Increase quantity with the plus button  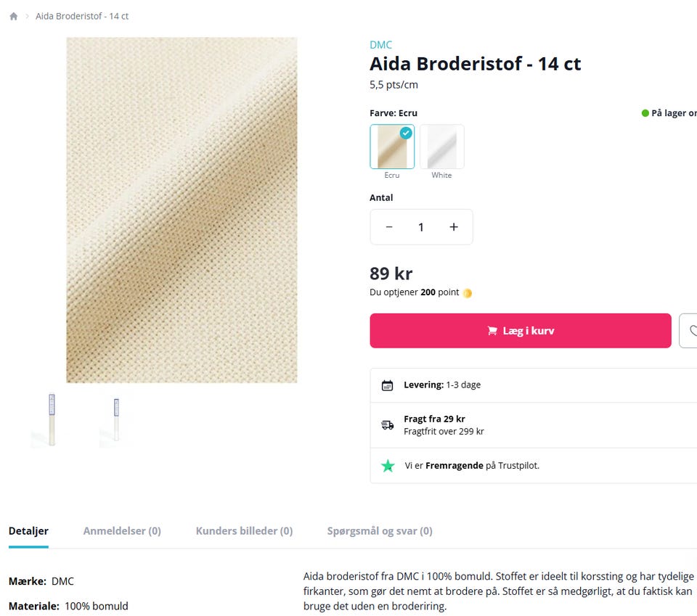(x=453, y=226)
